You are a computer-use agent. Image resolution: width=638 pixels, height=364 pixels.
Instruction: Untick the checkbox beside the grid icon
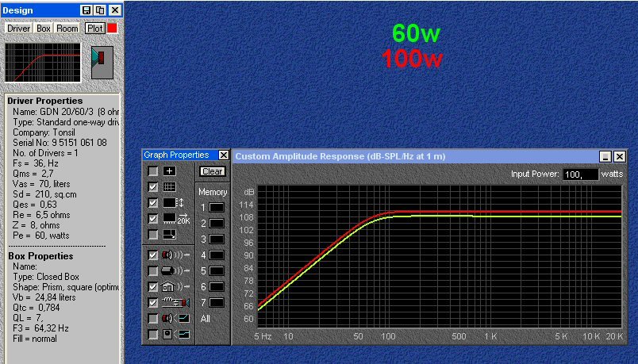click(153, 187)
